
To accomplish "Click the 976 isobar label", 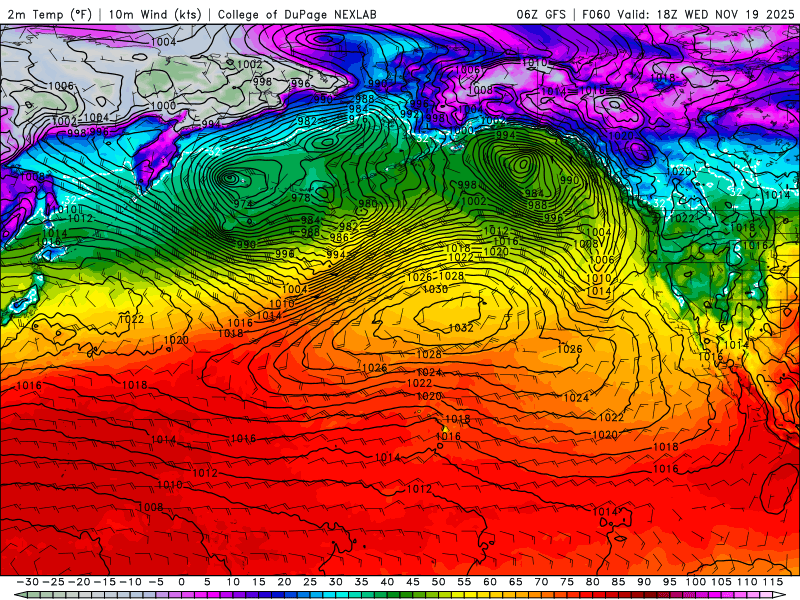I will pyautogui.click(x=358, y=118).
